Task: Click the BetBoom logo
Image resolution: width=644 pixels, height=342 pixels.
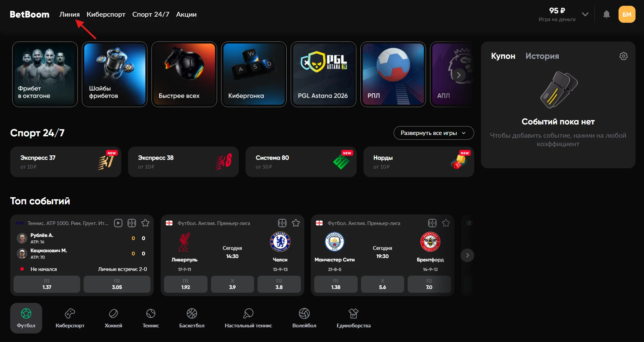Action: tap(30, 14)
